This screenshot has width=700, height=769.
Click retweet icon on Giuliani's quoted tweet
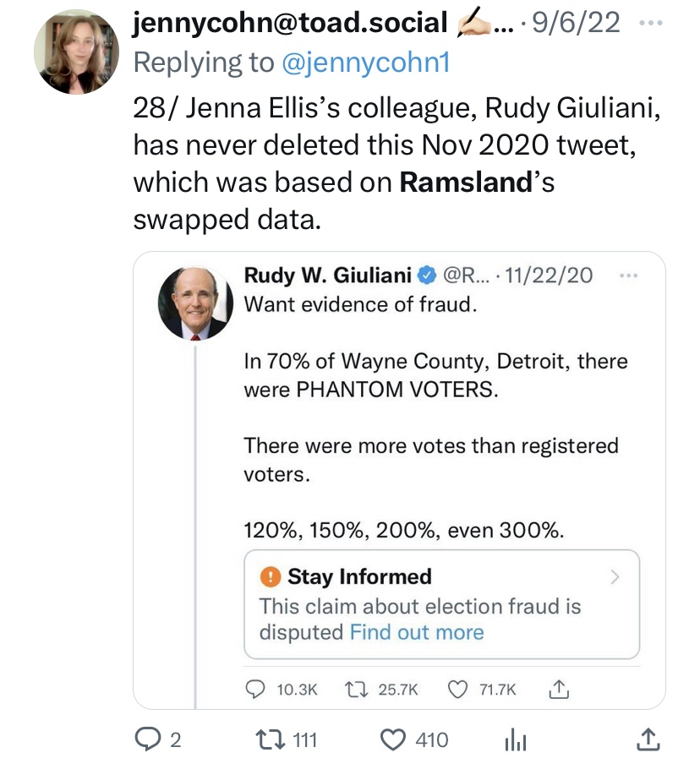click(x=357, y=690)
